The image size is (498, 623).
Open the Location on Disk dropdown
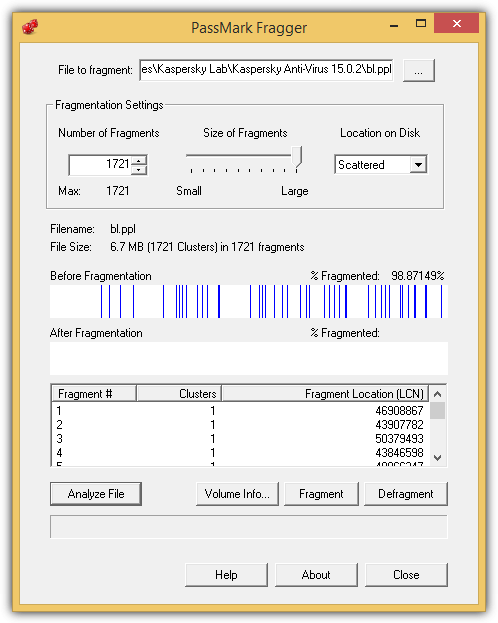419,164
